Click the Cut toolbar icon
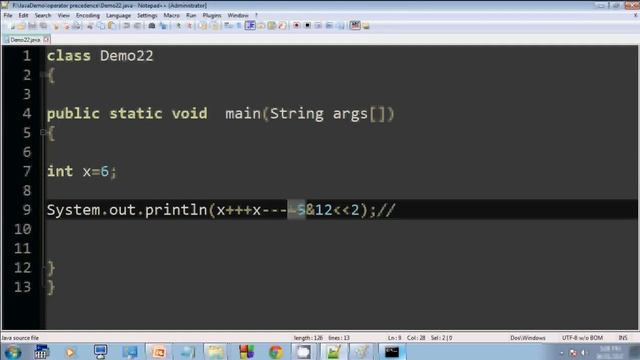 [90, 26]
